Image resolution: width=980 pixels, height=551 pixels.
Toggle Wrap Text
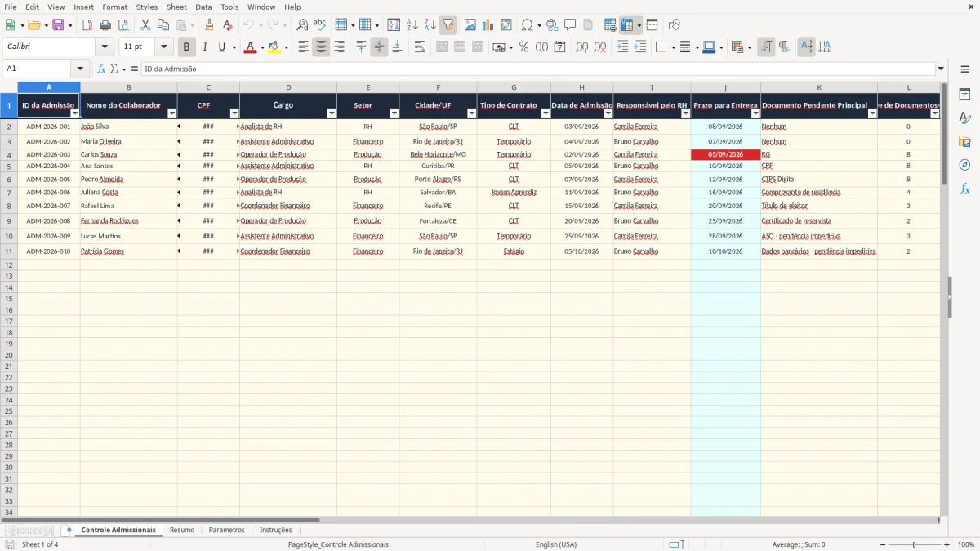pos(420,47)
